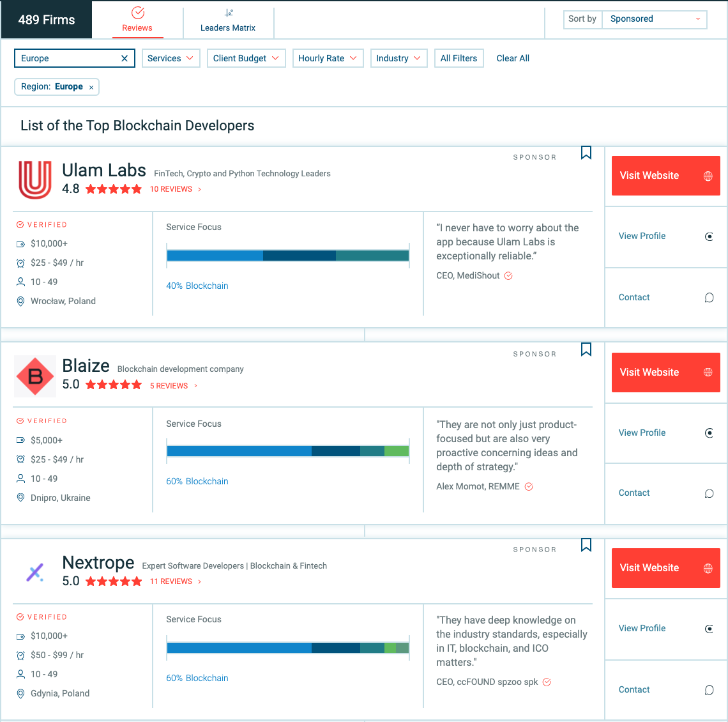
Task: Click globe icon on Ulam Labs Visit Website
Action: tap(708, 176)
